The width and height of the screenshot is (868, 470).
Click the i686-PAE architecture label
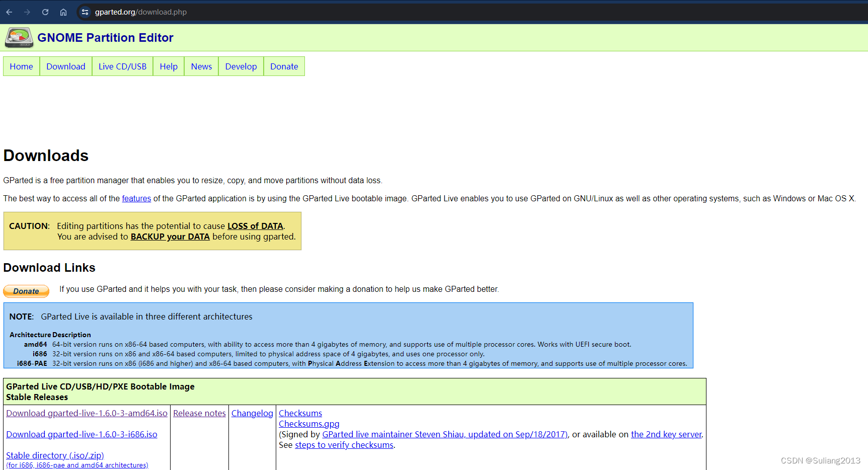click(32, 364)
